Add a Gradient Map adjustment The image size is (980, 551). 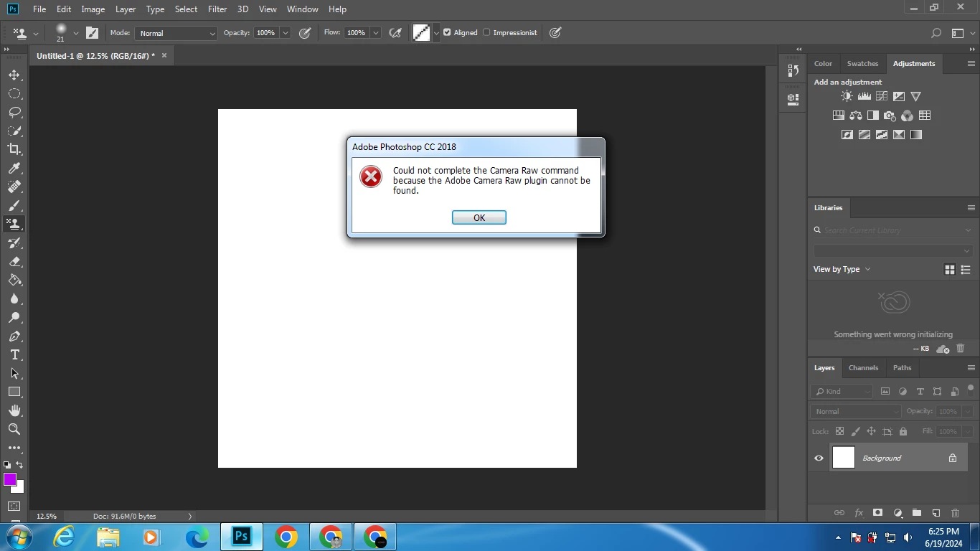(916, 135)
